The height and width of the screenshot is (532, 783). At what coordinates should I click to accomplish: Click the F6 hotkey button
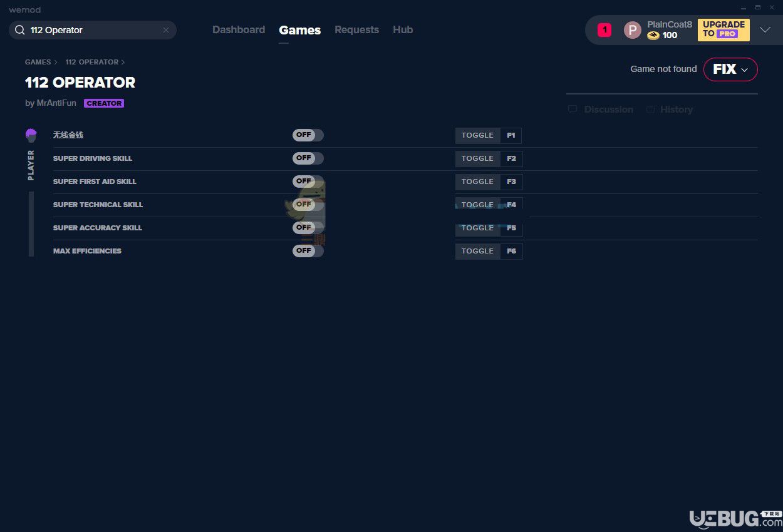pyautogui.click(x=511, y=251)
